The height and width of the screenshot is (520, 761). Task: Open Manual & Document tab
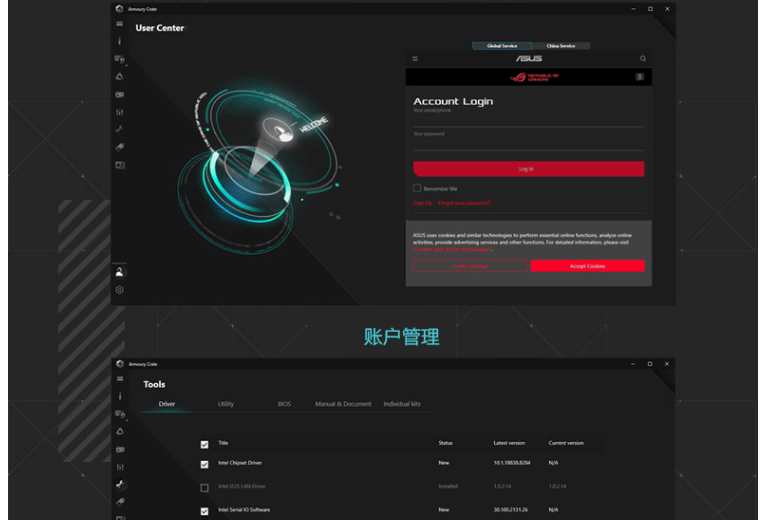coord(343,404)
